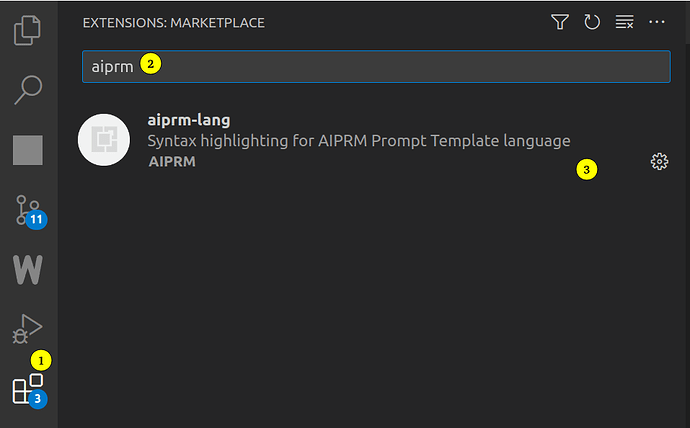Open manage gear menu for aiprm-lang
Screen dimensions: 690x428
click(659, 161)
